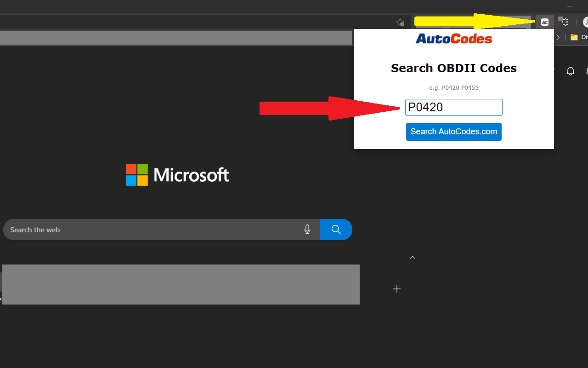Collapse quick links with the up chevron

(413, 258)
